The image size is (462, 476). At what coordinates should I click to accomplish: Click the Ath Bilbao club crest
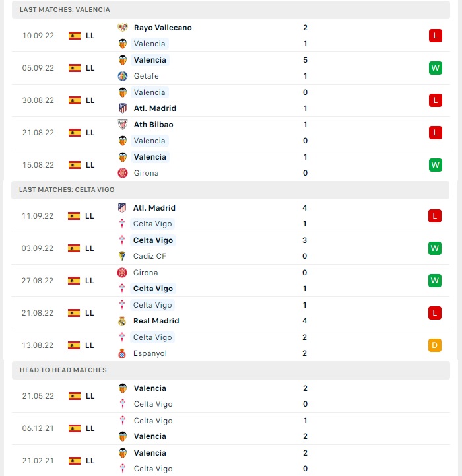point(123,125)
